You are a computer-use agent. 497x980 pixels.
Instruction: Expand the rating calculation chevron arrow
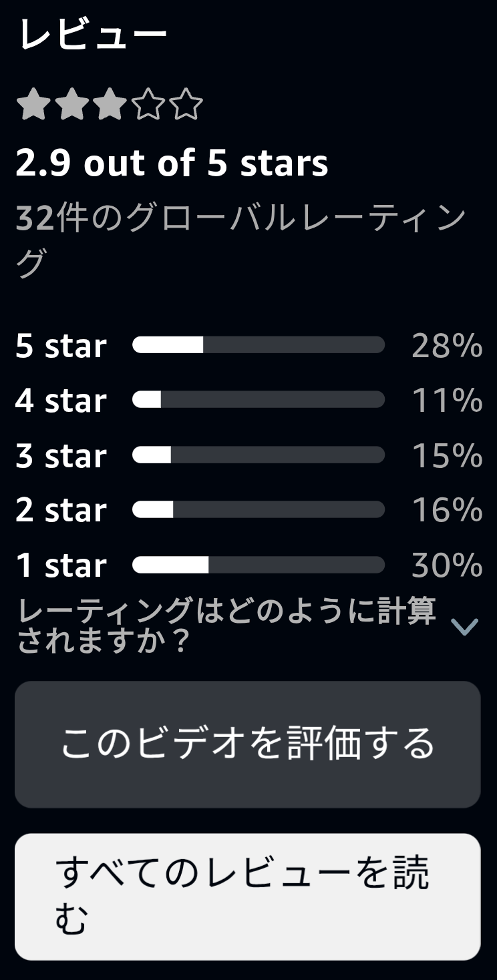(x=464, y=626)
